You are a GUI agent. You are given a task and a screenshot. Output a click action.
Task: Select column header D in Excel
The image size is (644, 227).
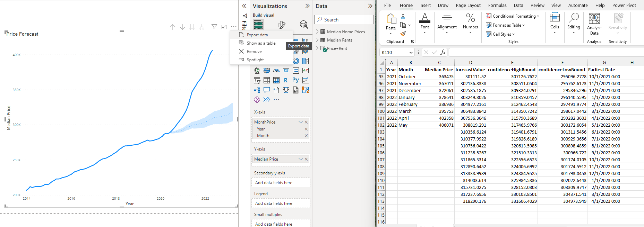(471, 63)
